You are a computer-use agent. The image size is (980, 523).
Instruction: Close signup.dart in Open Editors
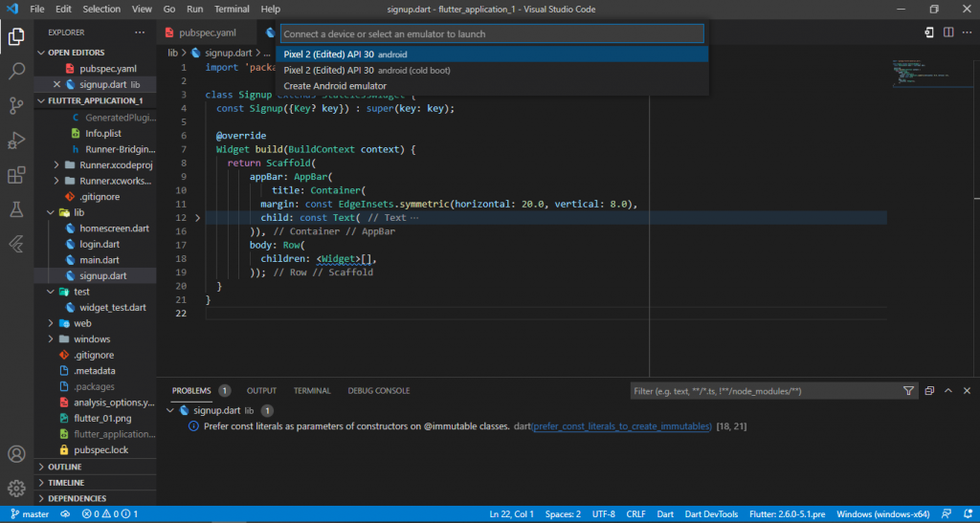(56, 84)
